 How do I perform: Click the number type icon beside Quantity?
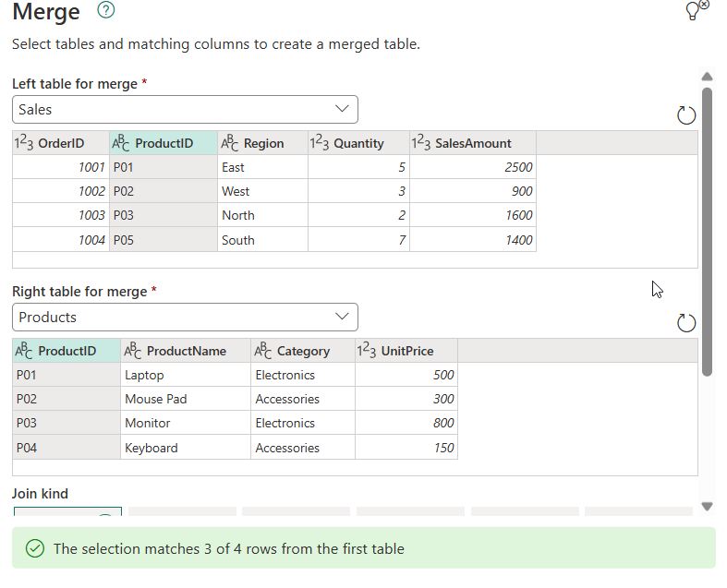[x=320, y=143]
